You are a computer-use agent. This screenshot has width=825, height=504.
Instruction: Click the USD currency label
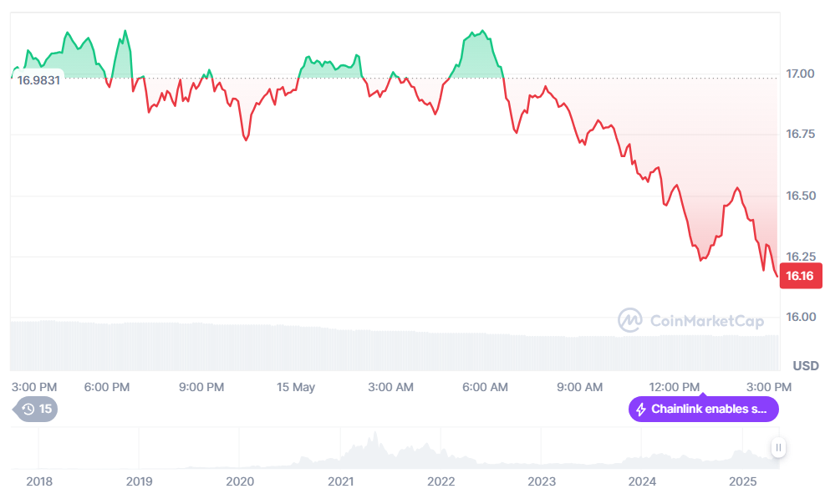(x=806, y=366)
